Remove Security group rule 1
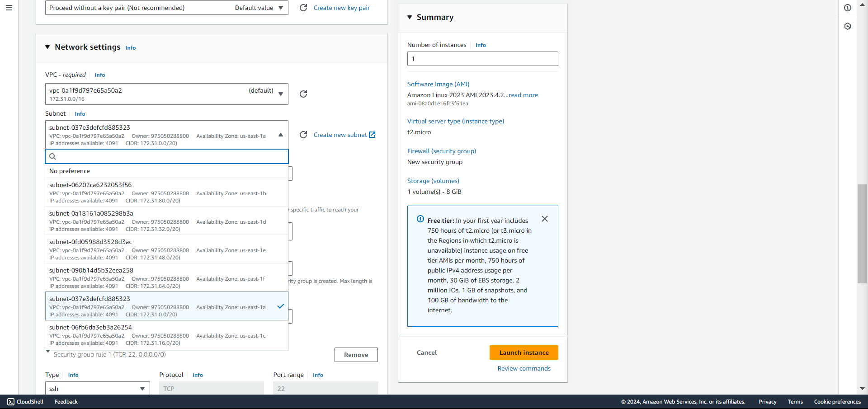This screenshot has width=868, height=409. (356, 355)
